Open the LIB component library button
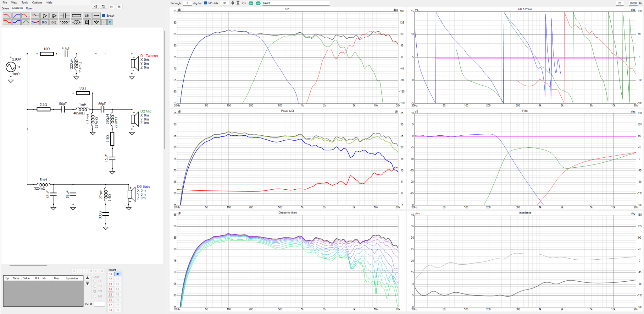 [87, 15]
